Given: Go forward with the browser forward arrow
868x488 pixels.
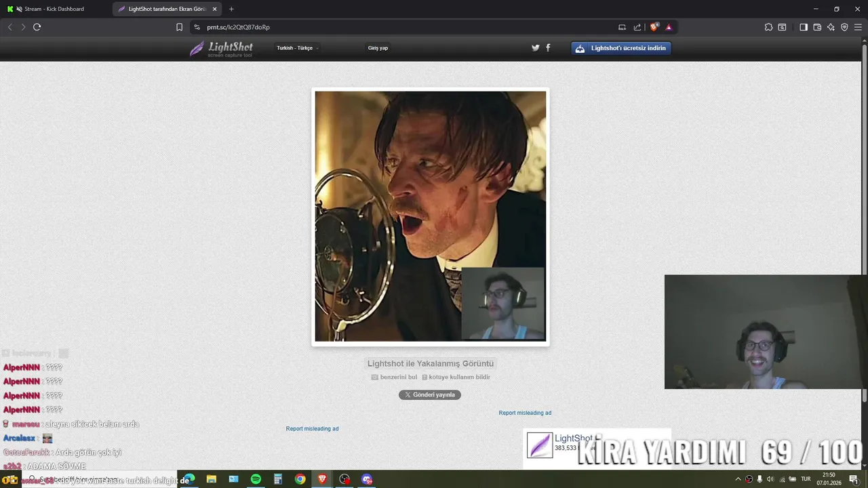Looking at the screenshot, I should click(23, 27).
